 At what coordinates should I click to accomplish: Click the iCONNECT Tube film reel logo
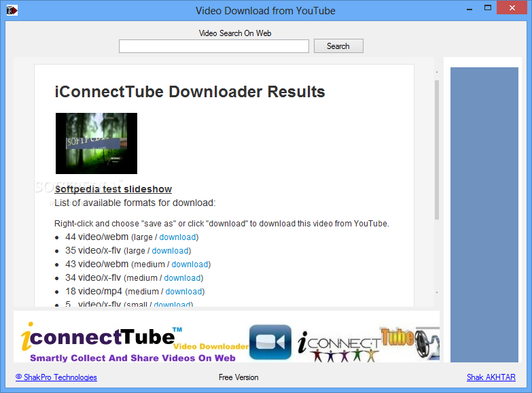pyautogui.click(x=368, y=344)
